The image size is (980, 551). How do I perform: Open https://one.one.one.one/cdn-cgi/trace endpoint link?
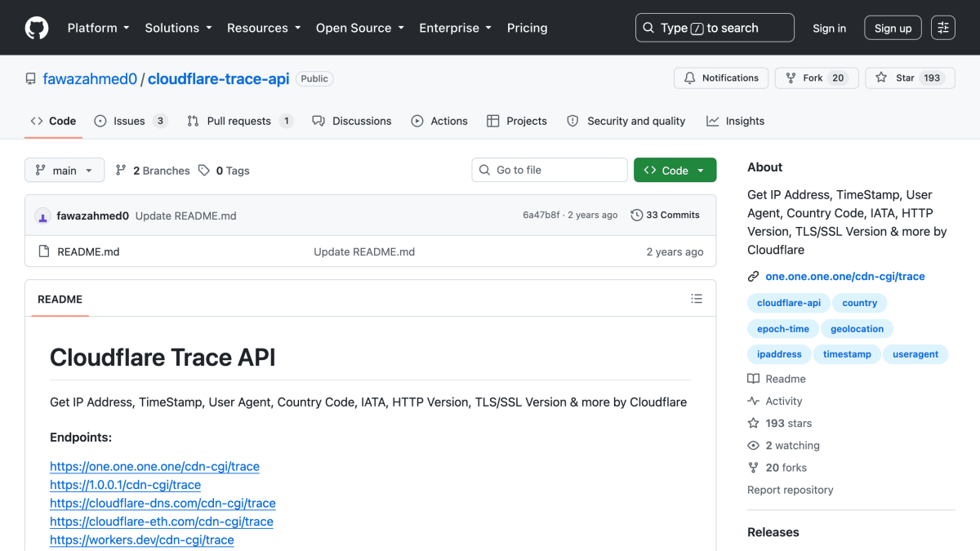pos(154,466)
